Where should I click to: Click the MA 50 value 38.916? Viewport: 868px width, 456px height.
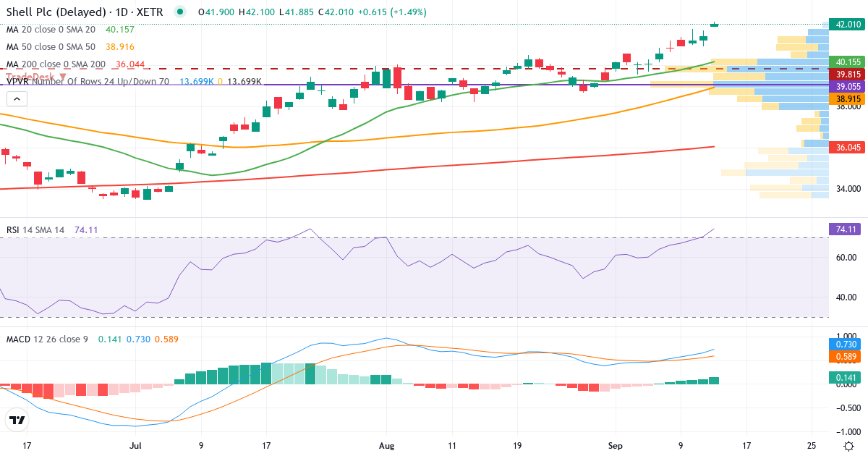click(x=120, y=47)
